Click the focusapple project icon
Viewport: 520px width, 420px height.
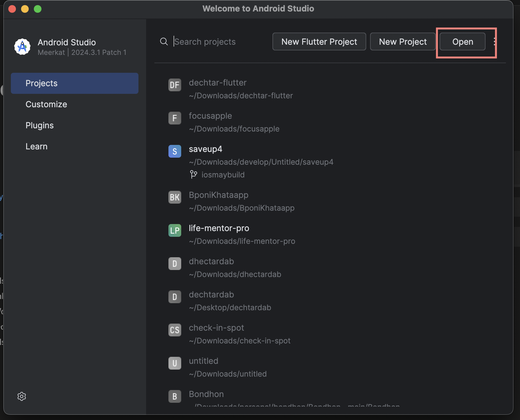point(175,118)
